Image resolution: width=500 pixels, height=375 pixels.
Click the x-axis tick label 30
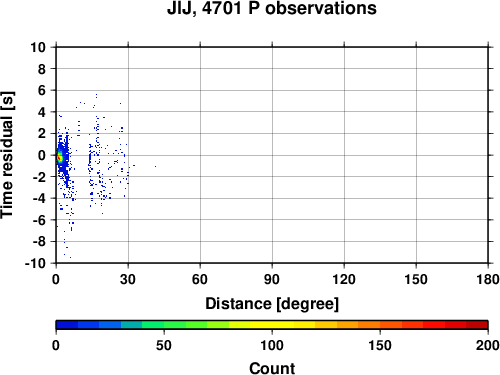tap(128, 279)
